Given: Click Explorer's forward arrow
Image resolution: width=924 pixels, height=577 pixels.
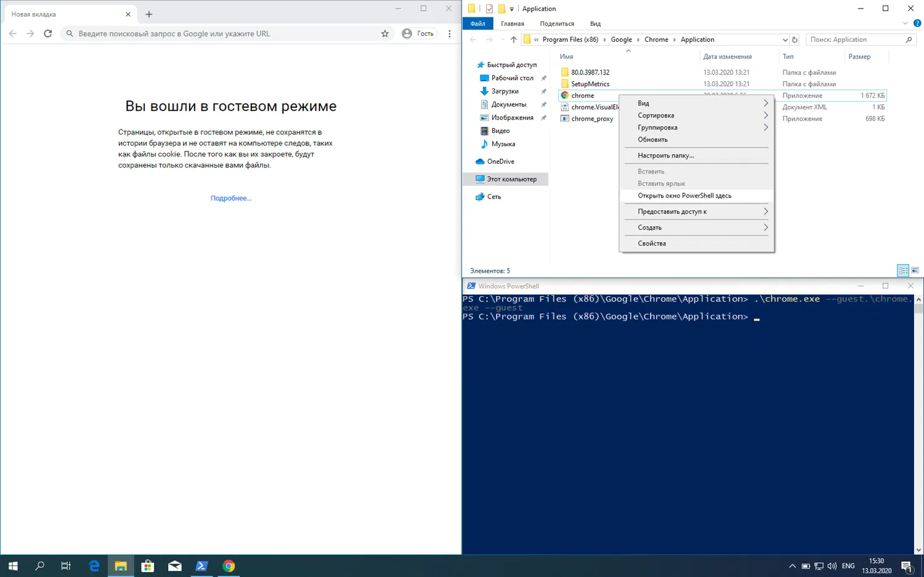Looking at the screenshot, I should [489, 39].
